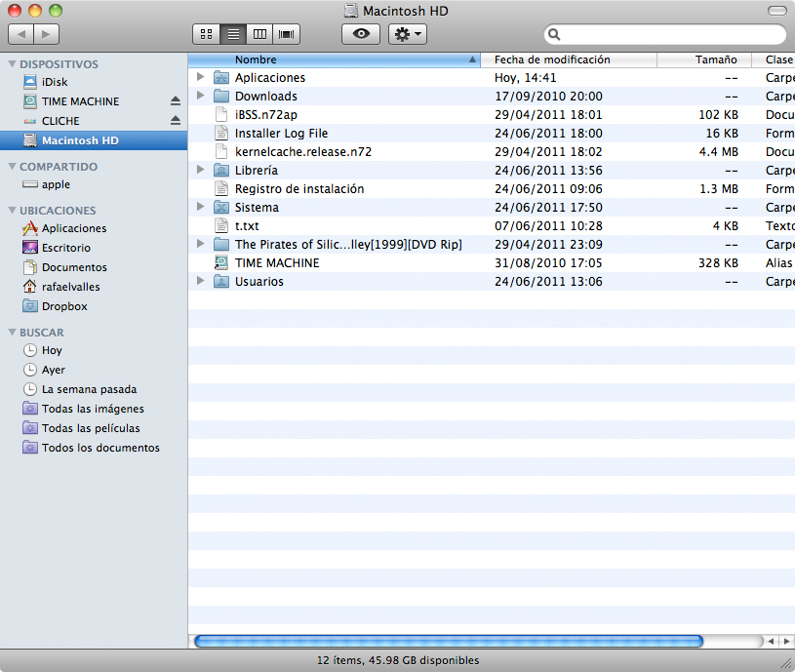Click the scroll right arrow

click(787, 641)
